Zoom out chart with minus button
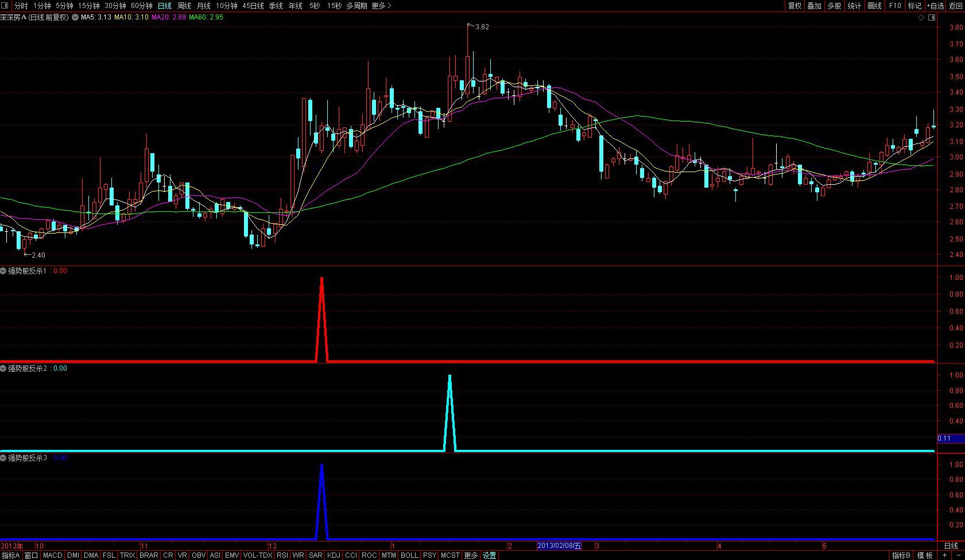965x560 pixels. (958, 555)
